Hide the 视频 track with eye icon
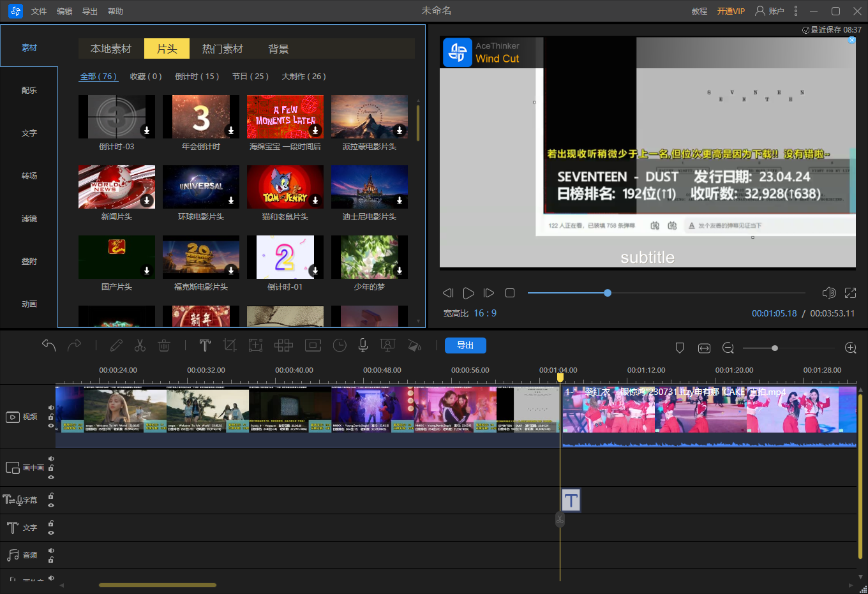Screen dimensions: 868x594 point(51,426)
